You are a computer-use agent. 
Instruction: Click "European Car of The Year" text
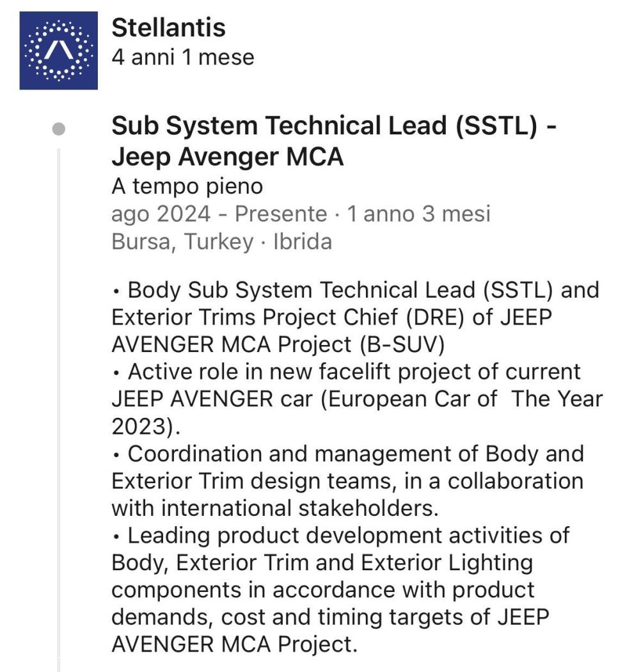point(461,398)
